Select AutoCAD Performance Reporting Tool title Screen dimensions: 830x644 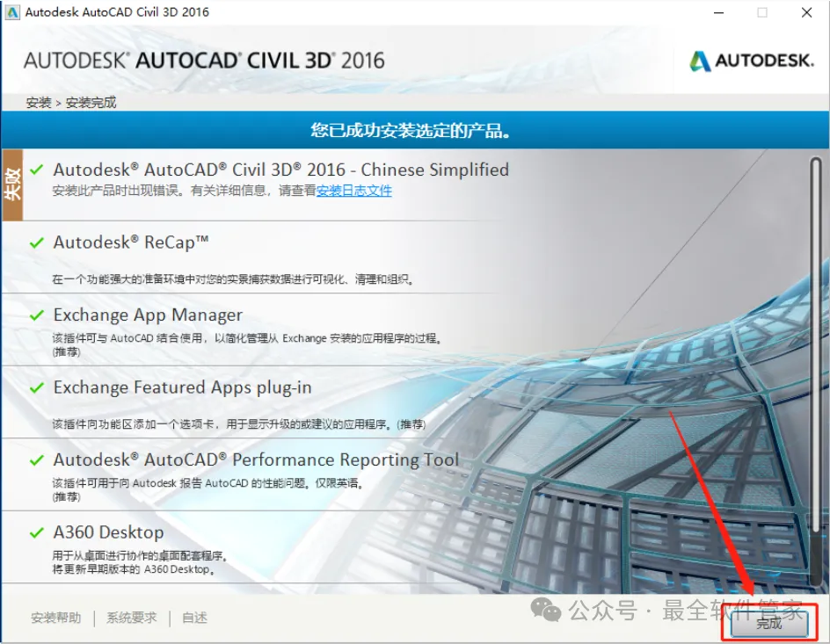pos(256,460)
